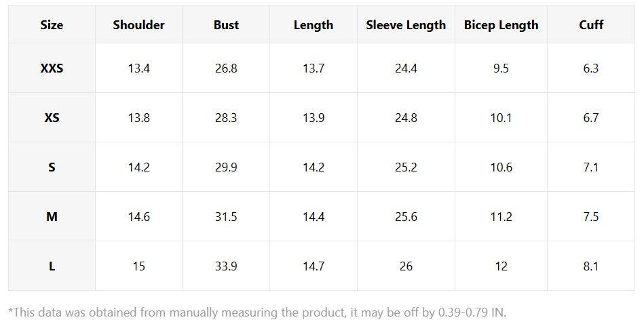Select the M bicep length value 11.2
The height and width of the screenshot is (324, 644).
pos(501,217)
